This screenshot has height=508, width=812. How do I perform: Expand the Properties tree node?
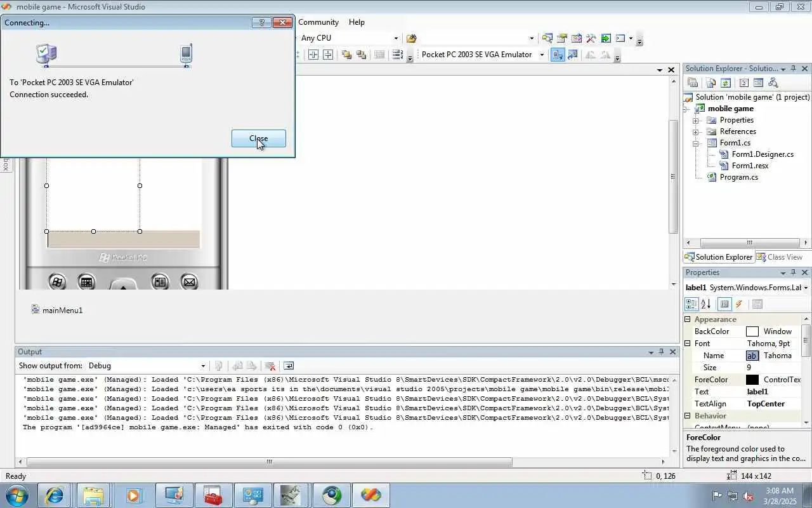[696, 120]
